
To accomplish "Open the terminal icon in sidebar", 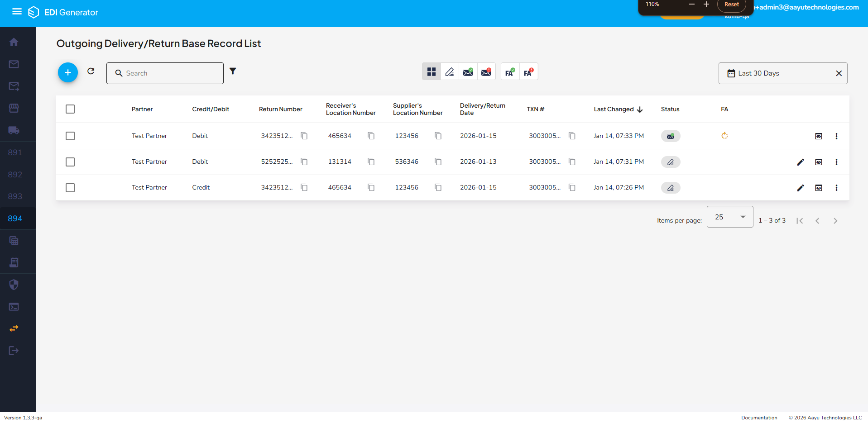I will [x=14, y=306].
